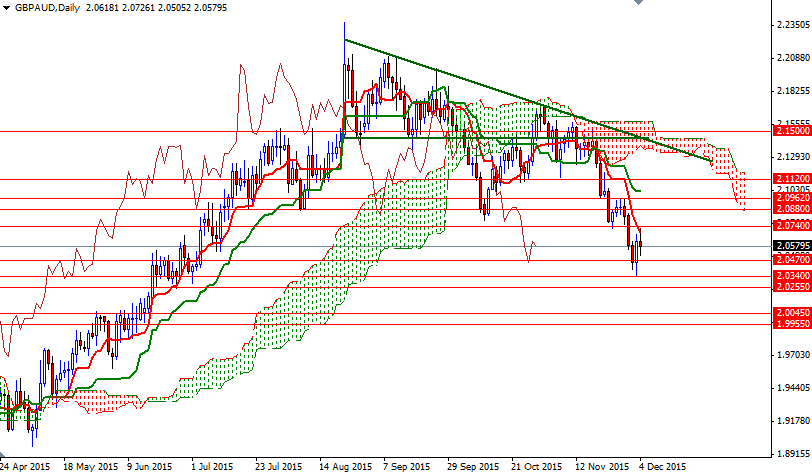
Task: Click the 29 Sep 2015 date label
Action: coord(473,467)
